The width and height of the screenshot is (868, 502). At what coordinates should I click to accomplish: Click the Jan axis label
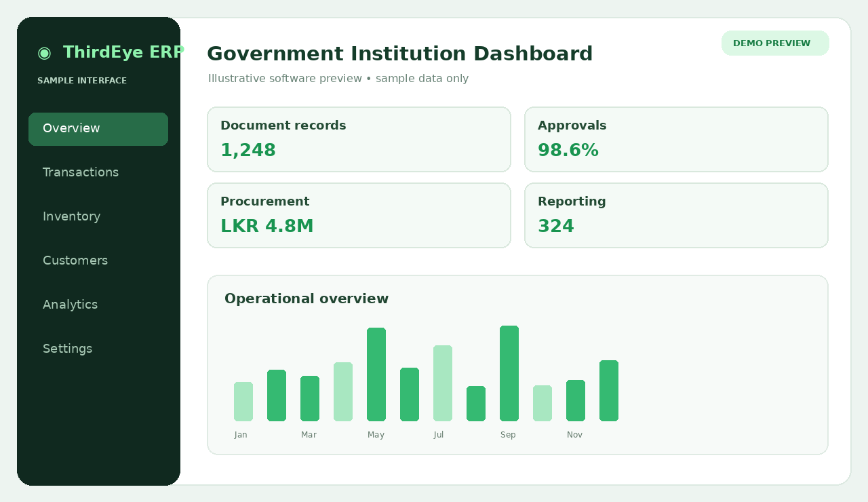coord(241,435)
